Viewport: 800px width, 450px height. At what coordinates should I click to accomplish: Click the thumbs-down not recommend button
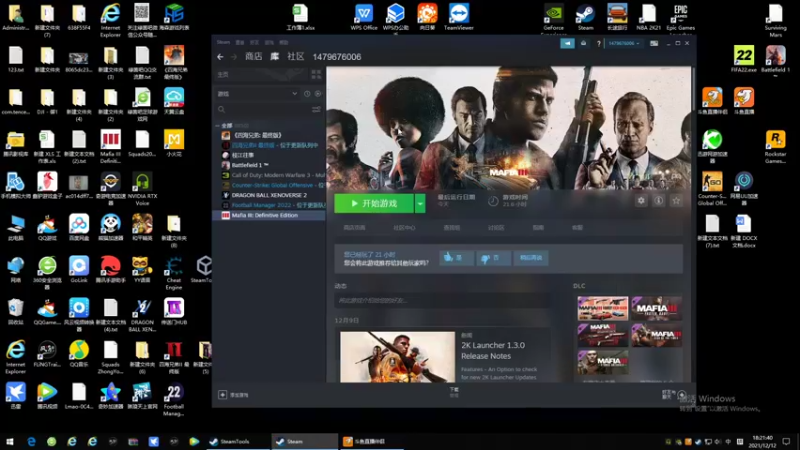493,258
